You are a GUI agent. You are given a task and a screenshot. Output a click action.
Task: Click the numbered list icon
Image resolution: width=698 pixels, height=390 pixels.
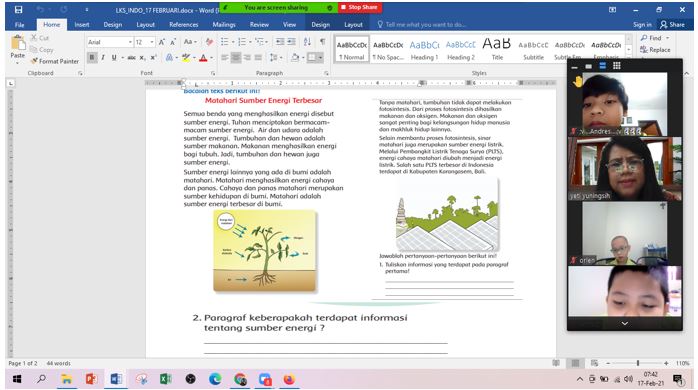[242, 42]
